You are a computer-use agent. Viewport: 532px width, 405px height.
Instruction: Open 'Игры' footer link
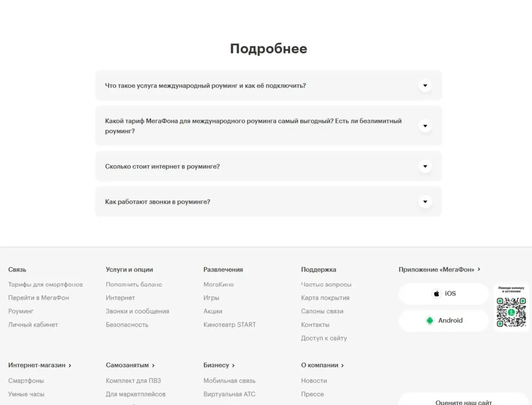click(x=211, y=298)
